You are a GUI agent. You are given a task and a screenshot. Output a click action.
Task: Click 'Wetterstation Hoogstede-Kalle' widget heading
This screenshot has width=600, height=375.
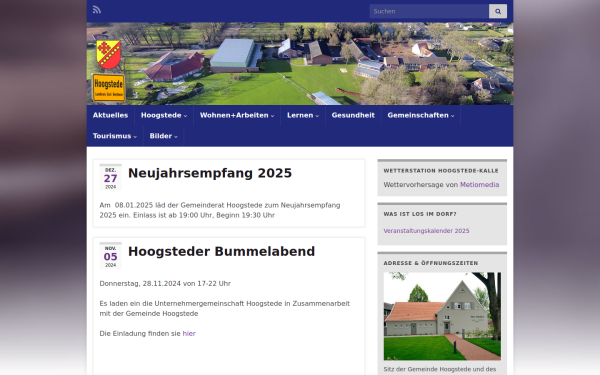[x=441, y=171]
